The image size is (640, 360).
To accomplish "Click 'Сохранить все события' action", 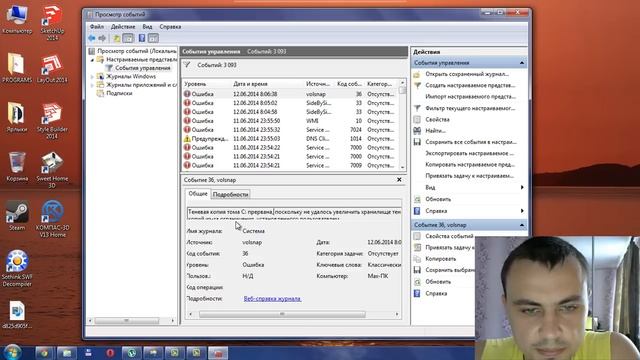I will 471,142.
